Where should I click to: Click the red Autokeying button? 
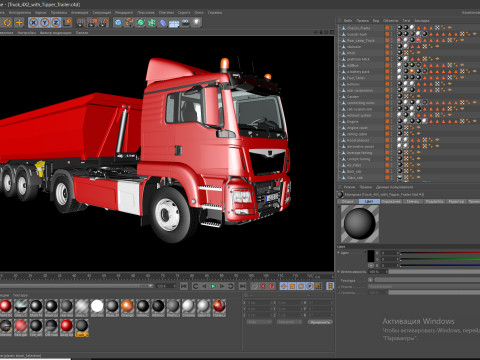click(263, 286)
